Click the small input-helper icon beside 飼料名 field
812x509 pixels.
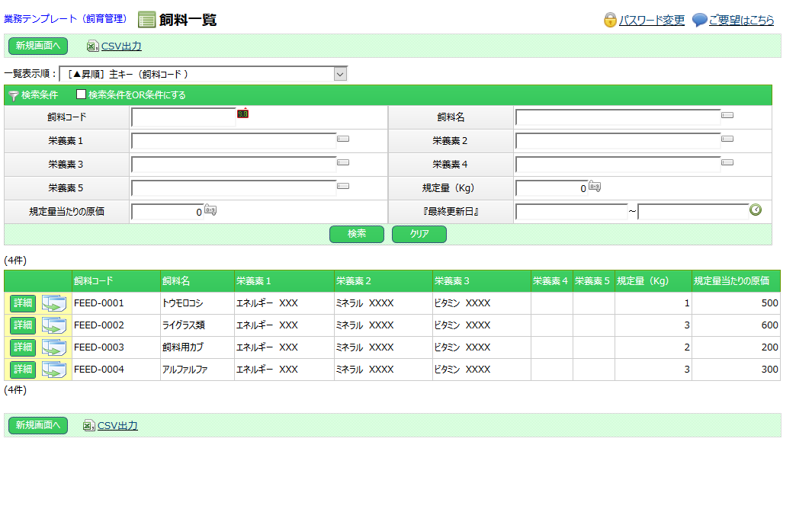727,116
